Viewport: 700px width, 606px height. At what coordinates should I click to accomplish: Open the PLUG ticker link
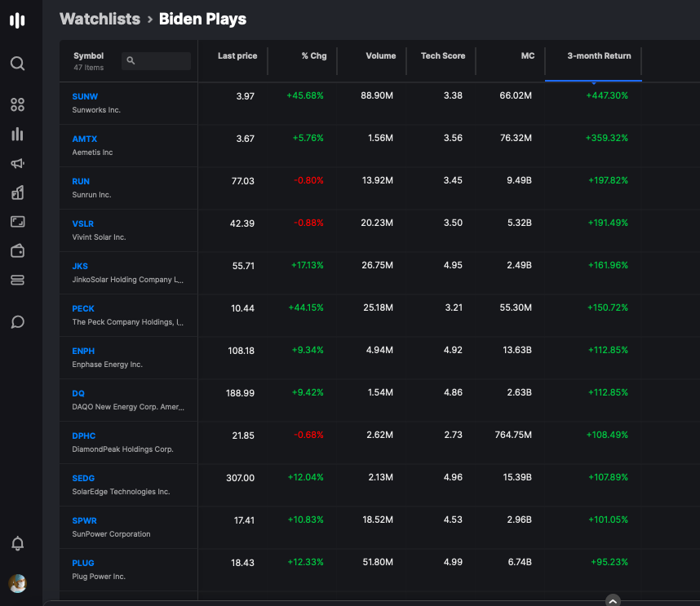point(83,563)
